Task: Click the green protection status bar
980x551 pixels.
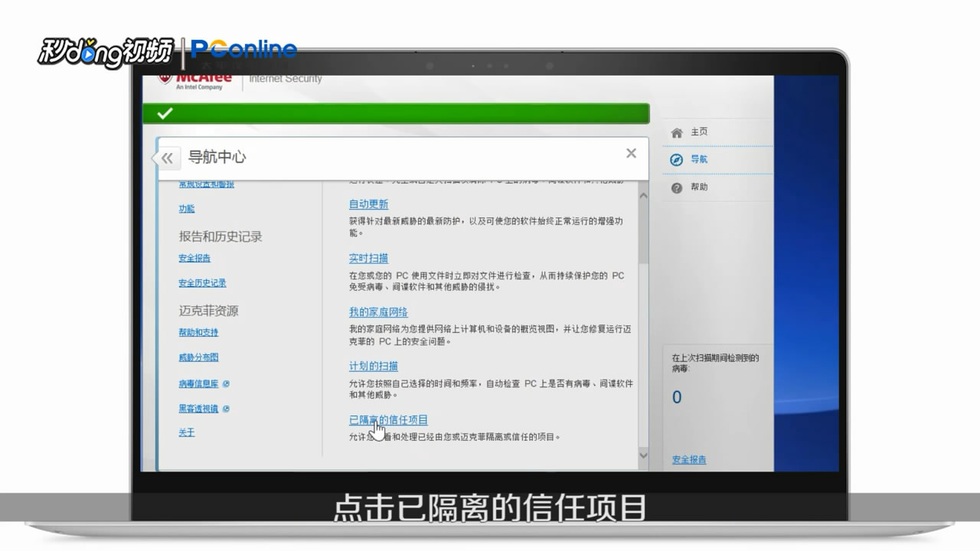Action: 396,114
